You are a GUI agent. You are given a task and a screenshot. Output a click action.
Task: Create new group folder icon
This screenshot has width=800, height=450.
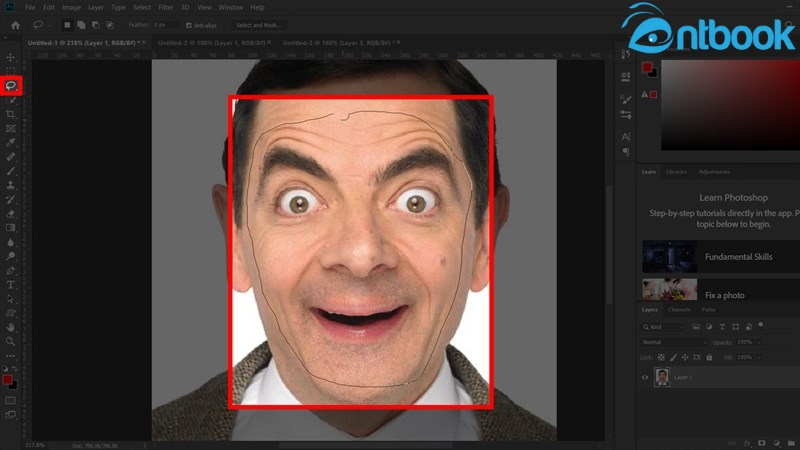(791, 443)
